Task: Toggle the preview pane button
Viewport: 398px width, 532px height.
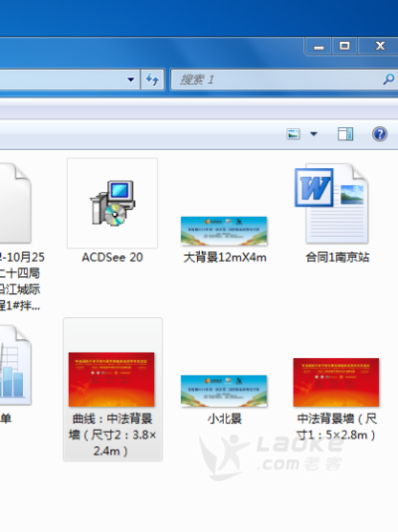Action: tap(345, 134)
